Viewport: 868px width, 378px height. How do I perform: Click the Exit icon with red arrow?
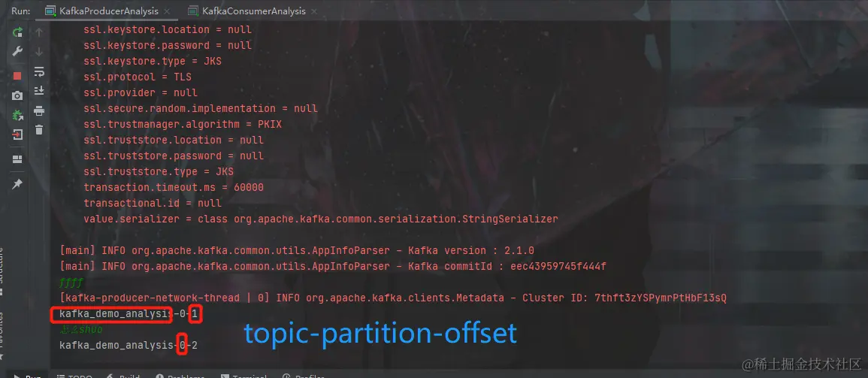(18, 135)
